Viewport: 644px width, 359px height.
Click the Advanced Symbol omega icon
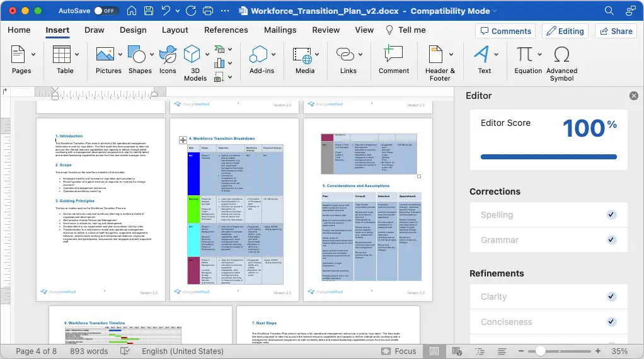click(x=561, y=54)
